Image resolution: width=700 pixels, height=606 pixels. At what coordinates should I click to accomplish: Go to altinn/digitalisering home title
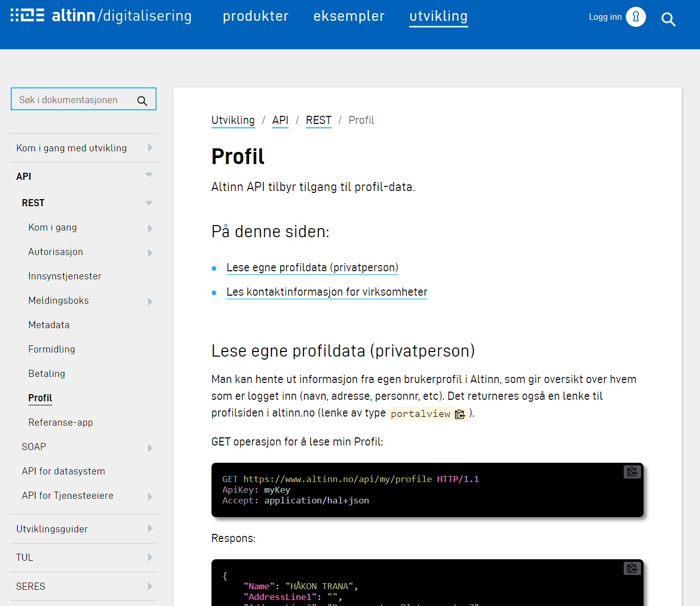[x=122, y=16]
